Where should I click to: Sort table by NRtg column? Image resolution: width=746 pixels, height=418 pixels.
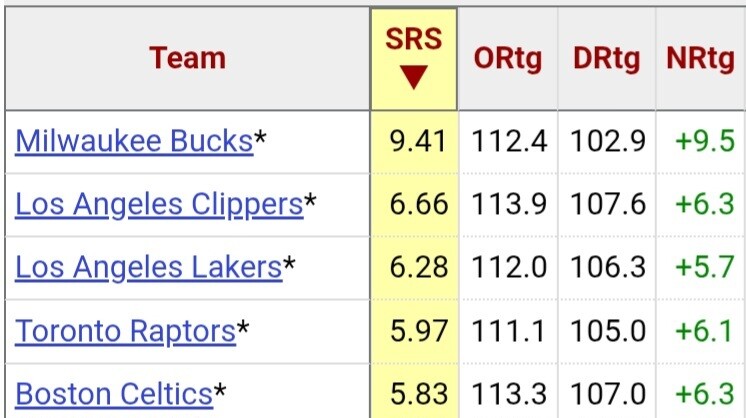700,58
